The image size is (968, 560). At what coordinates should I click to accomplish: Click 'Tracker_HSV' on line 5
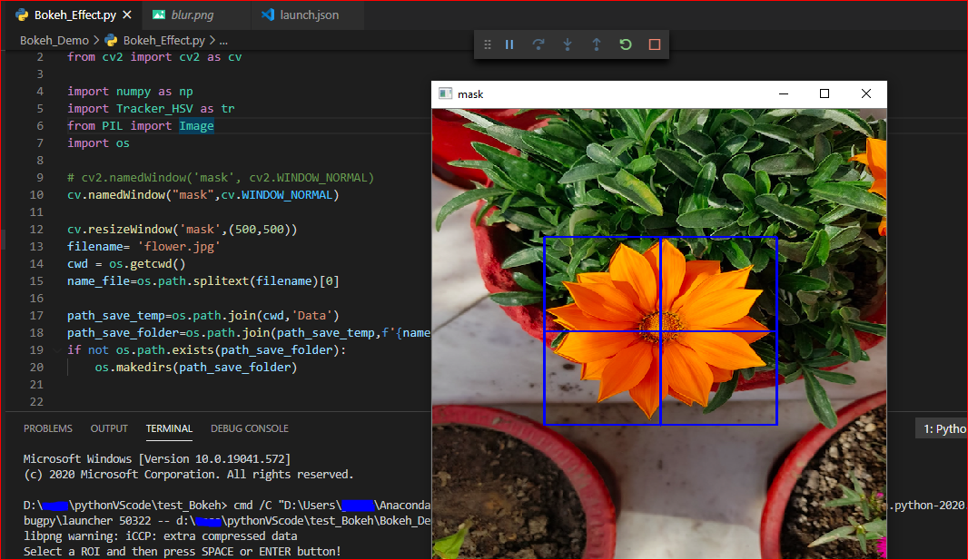click(154, 109)
